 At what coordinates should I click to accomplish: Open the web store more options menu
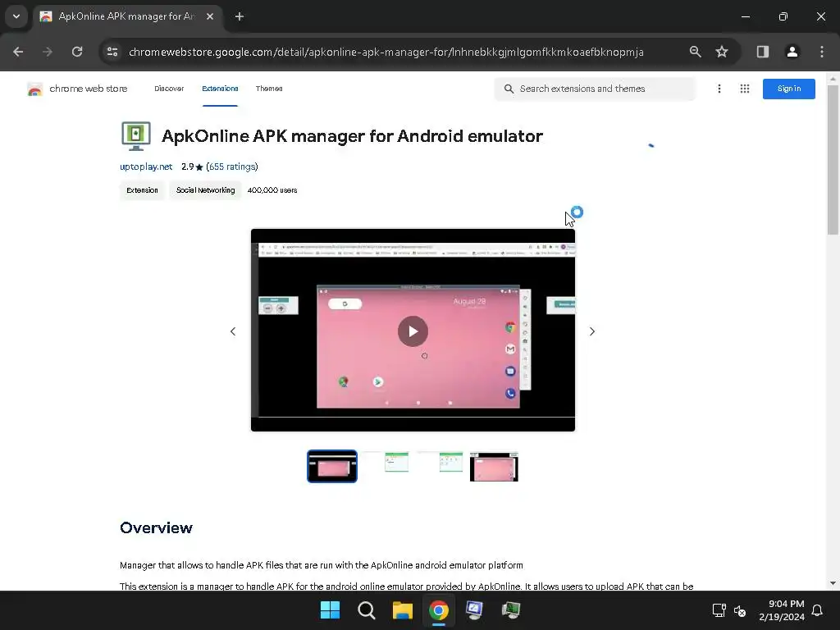(x=719, y=89)
